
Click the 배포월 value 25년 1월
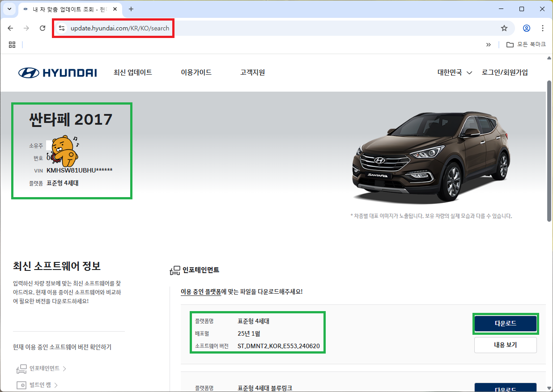(x=249, y=333)
